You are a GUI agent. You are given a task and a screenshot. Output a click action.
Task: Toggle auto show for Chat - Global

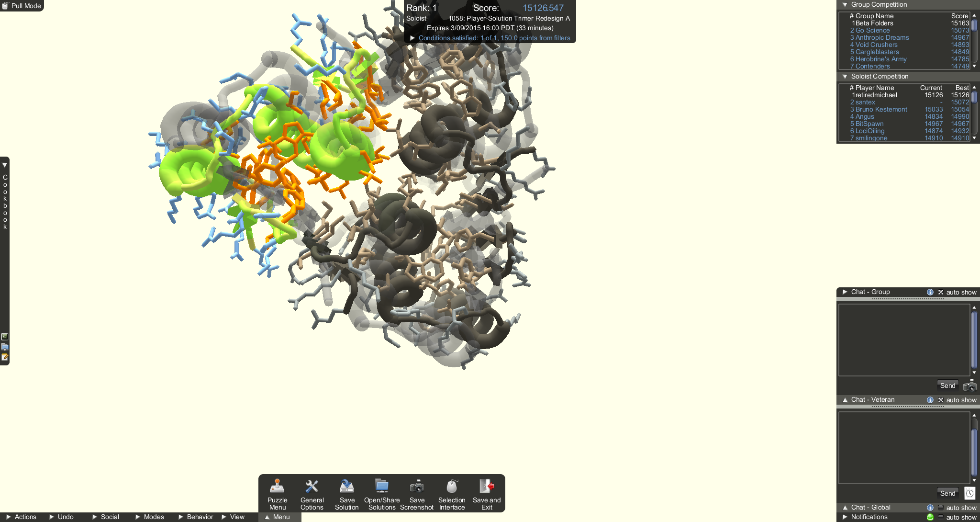tap(940, 507)
